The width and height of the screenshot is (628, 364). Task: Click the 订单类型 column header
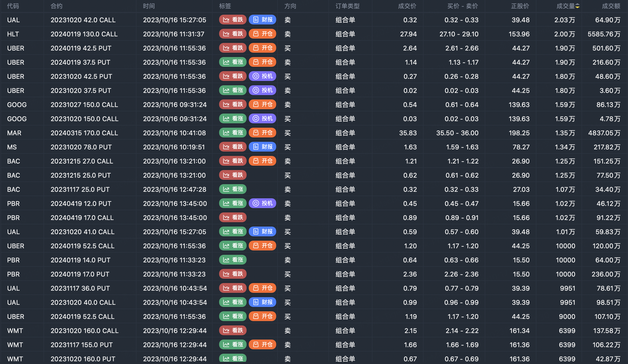point(347,6)
